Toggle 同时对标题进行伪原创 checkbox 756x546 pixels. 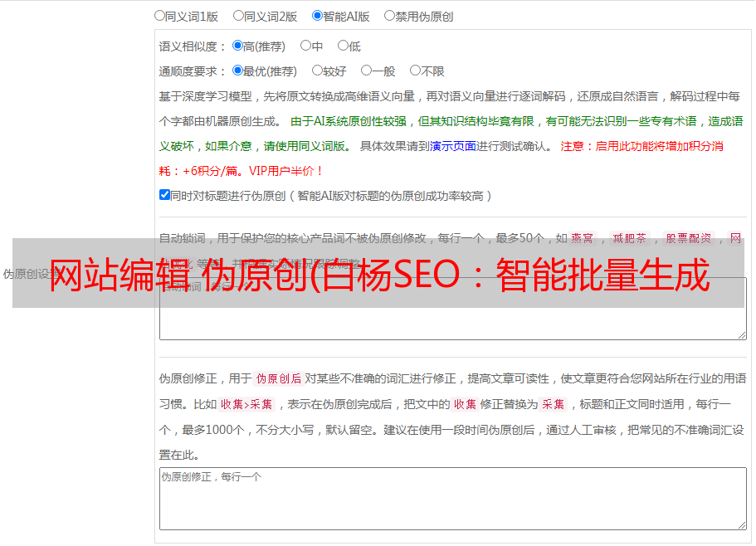coord(164,195)
